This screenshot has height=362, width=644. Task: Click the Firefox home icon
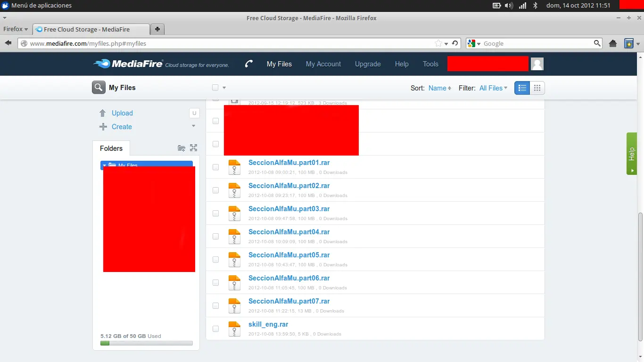point(613,43)
